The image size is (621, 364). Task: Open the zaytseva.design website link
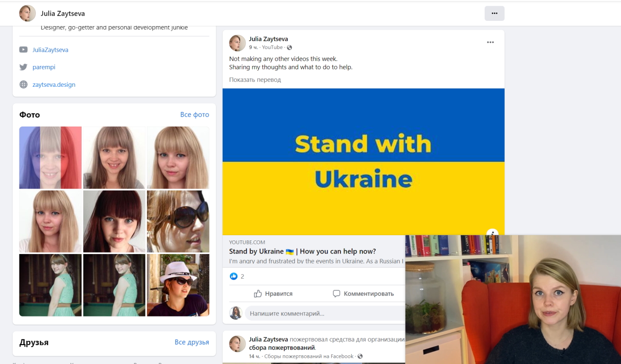coord(54,84)
